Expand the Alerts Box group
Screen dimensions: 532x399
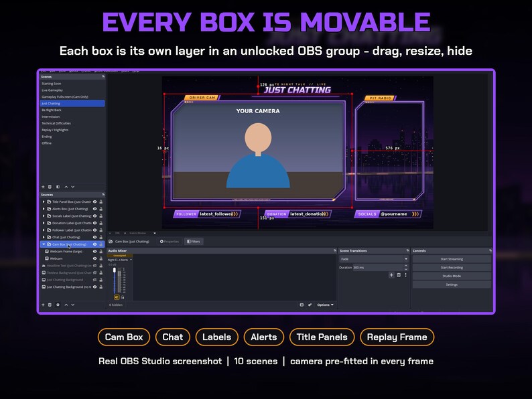pos(44,209)
